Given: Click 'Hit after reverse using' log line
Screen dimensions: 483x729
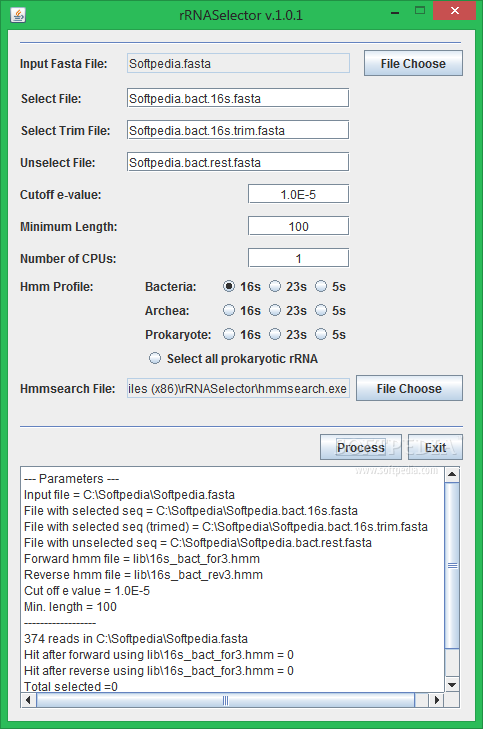Looking at the screenshot, I should click(x=159, y=670).
